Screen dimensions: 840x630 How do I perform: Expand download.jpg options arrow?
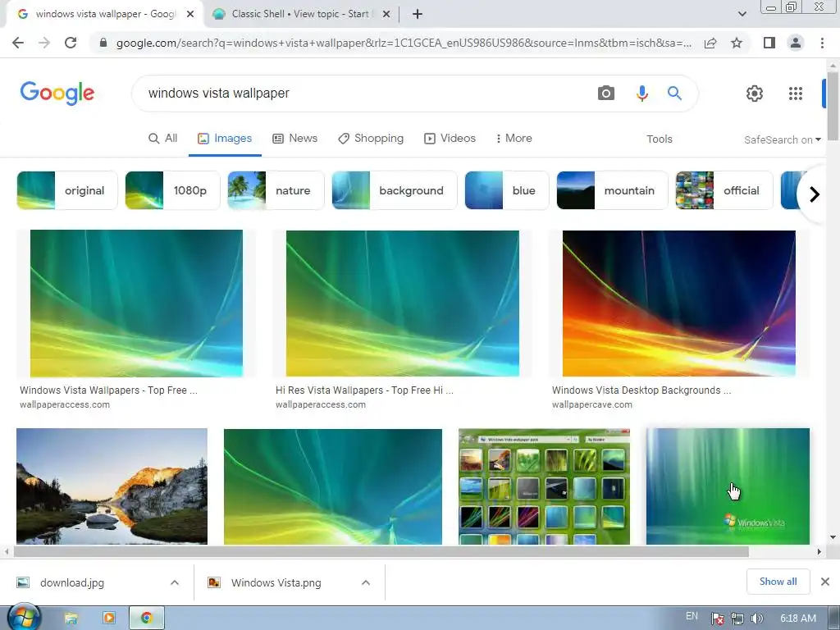click(175, 582)
